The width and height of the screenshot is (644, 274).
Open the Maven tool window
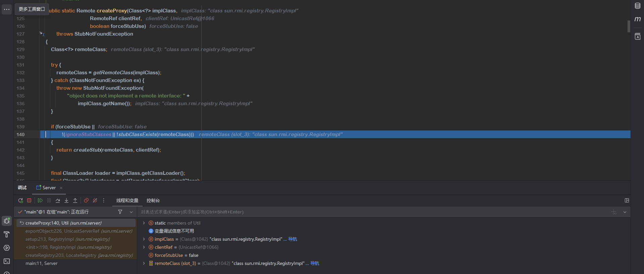637,19
